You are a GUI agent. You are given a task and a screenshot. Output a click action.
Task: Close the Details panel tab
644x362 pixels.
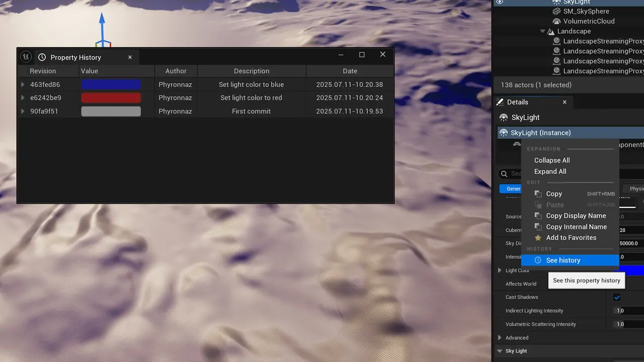tap(565, 102)
